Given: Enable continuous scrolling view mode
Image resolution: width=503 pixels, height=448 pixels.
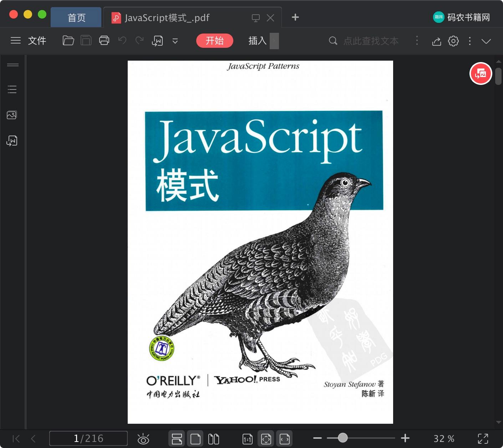Looking at the screenshot, I should click(x=177, y=439).
